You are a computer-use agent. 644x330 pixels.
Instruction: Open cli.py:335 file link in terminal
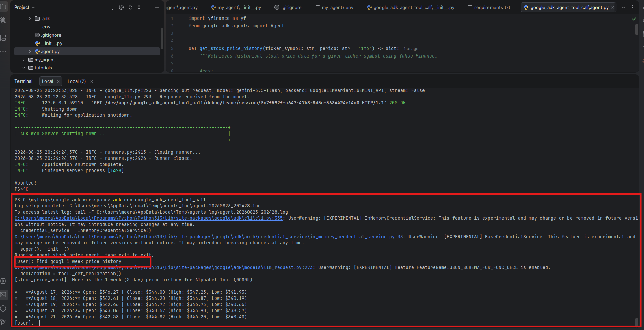tap(149, 218)
